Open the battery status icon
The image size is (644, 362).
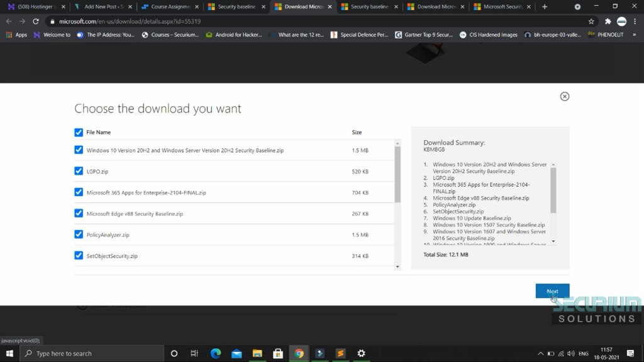(x=551, y=354)
